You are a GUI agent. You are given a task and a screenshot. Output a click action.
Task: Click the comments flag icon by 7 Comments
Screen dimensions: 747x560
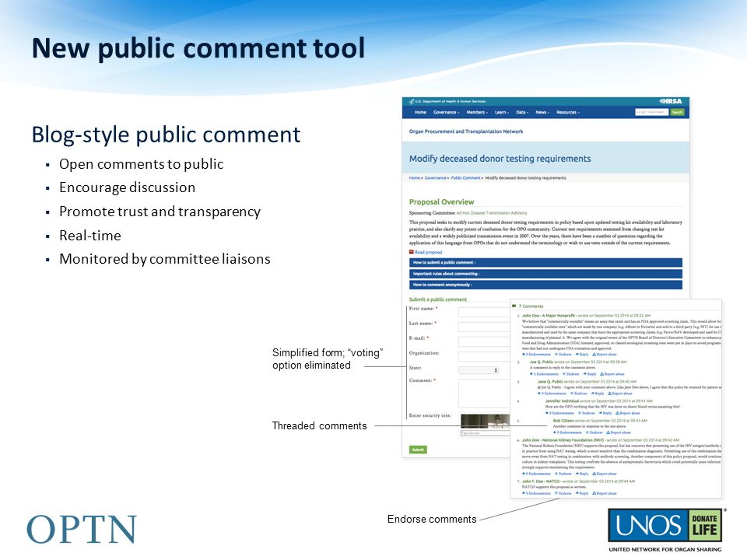[514, 306]
